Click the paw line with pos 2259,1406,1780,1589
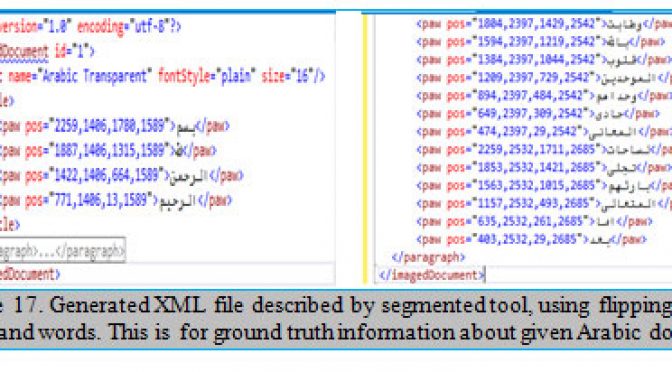 point(115,126)
